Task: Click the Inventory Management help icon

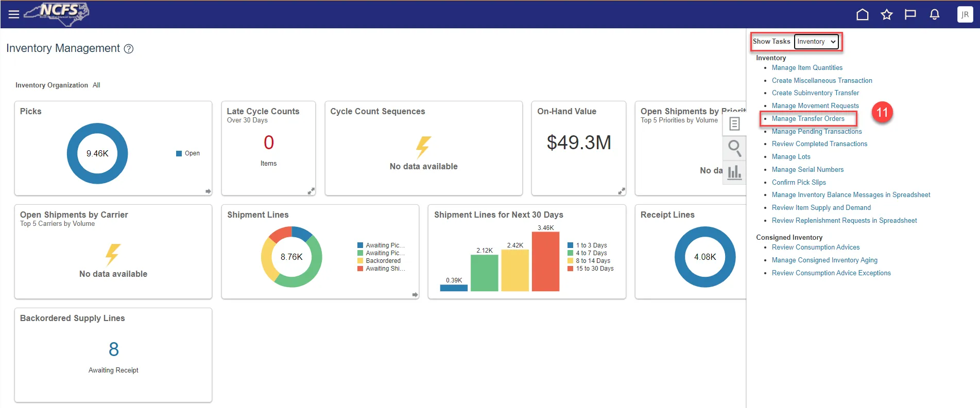Action: (x=129, y=49)
